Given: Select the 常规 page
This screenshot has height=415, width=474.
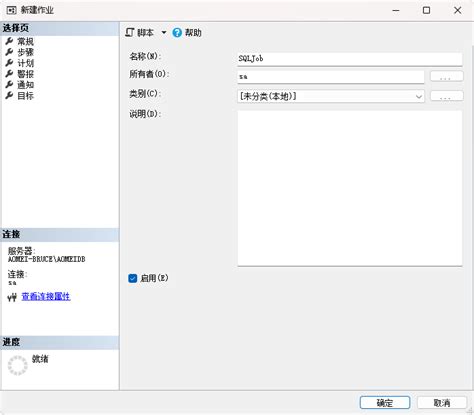Looking at the screenshot, I should coord(25,41).
